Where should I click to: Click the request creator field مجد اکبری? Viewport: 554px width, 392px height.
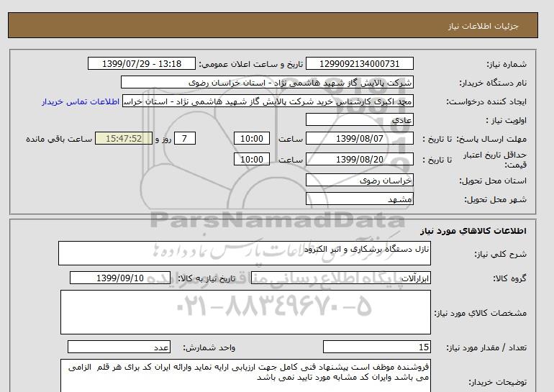[268, 101]
